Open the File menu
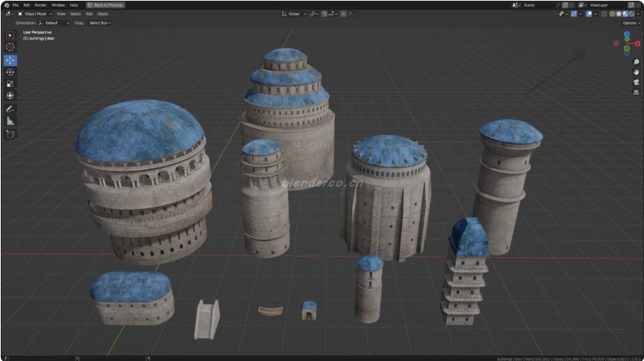Viewport: 644px width, 361px height. (x=16, y=5)
